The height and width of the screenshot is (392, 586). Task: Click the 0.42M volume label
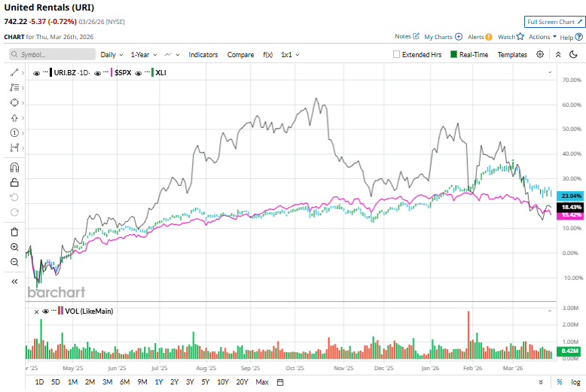click(570, 351)
